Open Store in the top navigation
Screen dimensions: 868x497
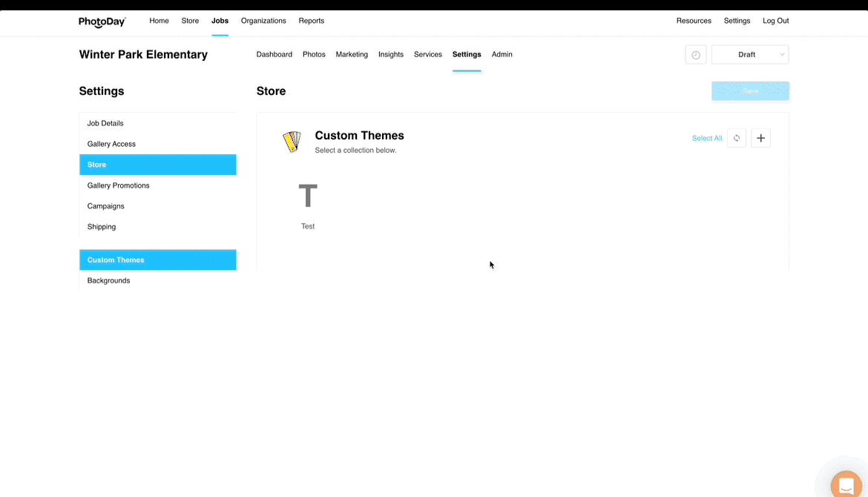point(190,21)
